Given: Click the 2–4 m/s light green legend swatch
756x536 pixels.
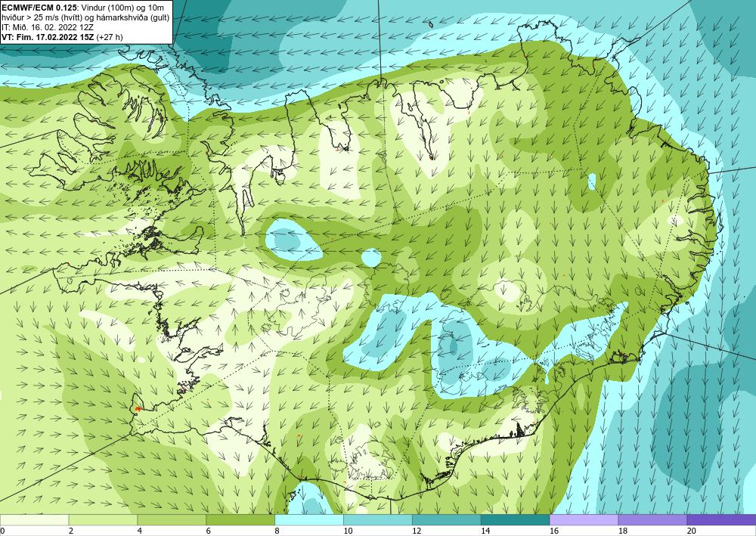Looking at the screenshot, I should coord(103,520).
